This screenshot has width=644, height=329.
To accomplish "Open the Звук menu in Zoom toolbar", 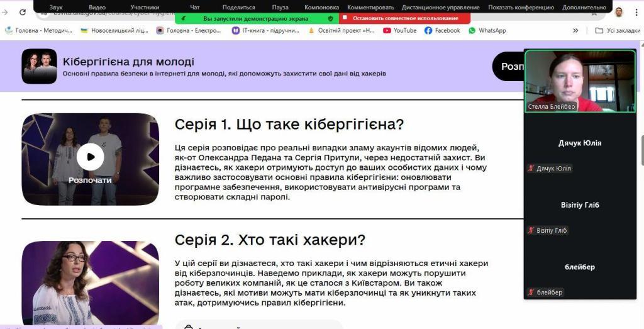I will (56, 7).
